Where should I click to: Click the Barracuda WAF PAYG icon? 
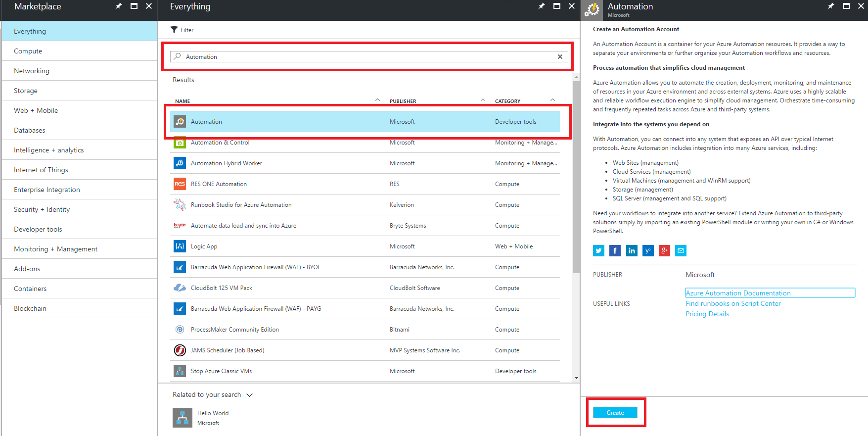(x=180, y=308)
